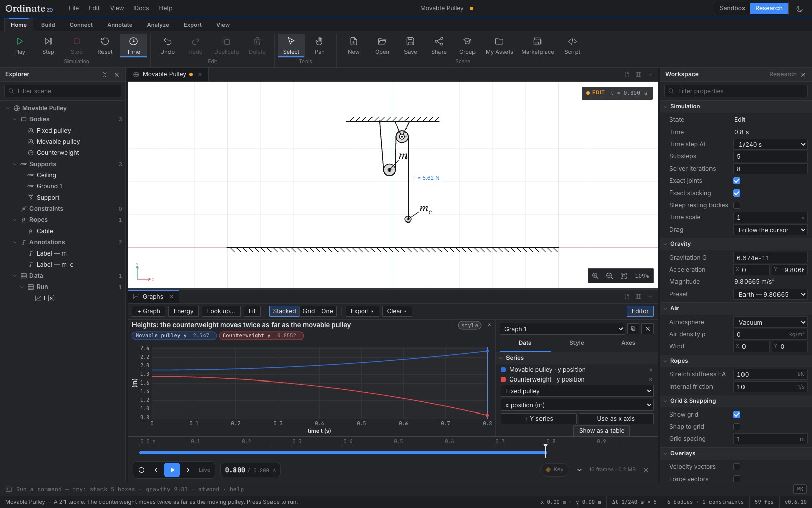Collapse the Bodies tree group
The width and height of the screenshot is (812, 508).
15,119
